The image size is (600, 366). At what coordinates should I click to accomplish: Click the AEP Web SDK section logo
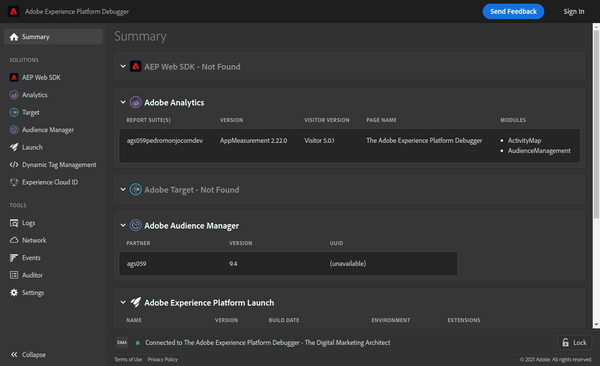pyautogui.click(x=135, y=66)
